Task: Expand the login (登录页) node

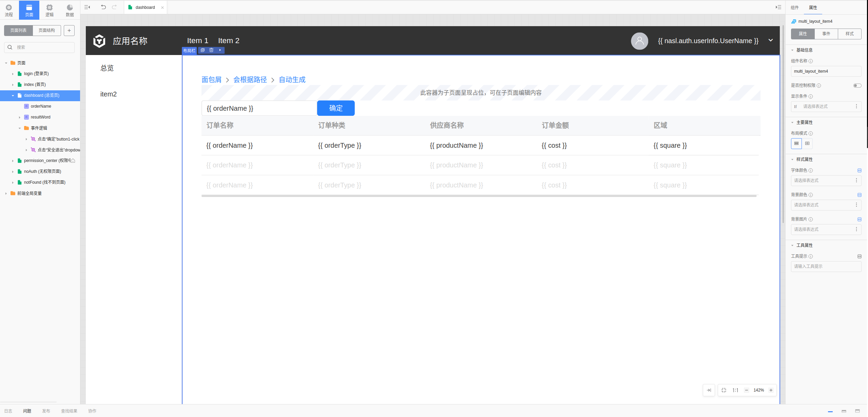Action: (13, 74)
